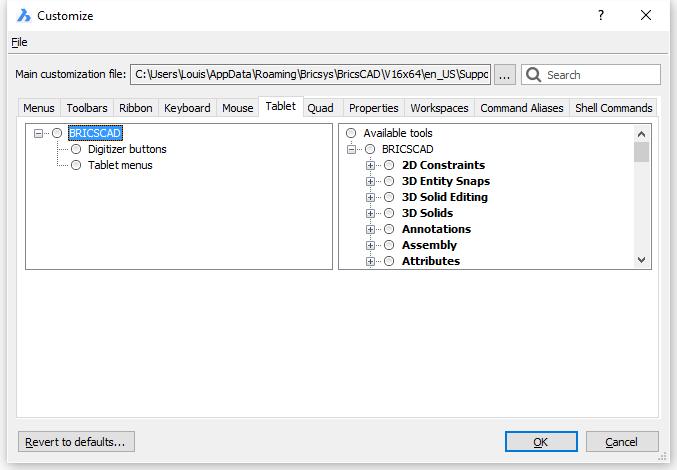This screenshot has width=677, height=470.
Task: Click the circle icon beside Annotations
Action: pyautogui.click(x=389, y=229)
